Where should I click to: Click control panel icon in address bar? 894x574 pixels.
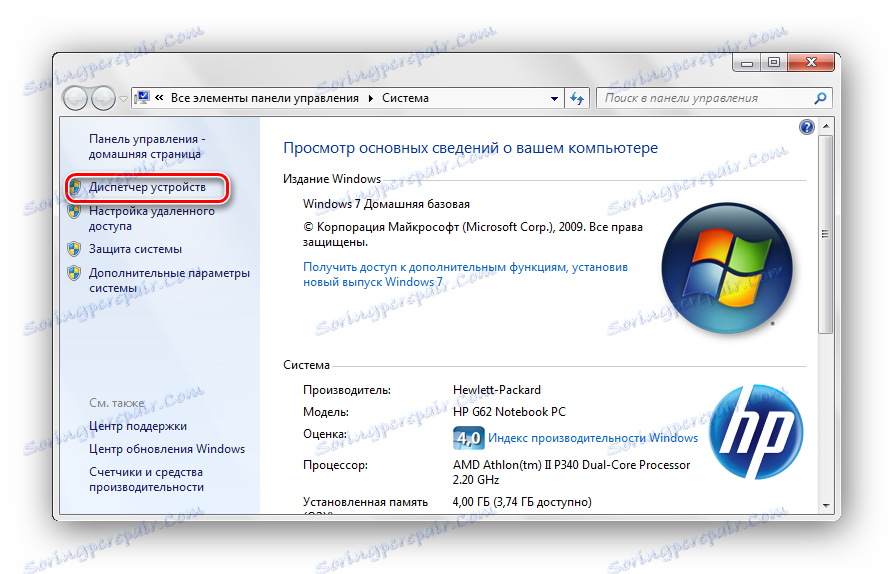pos(143,98)
